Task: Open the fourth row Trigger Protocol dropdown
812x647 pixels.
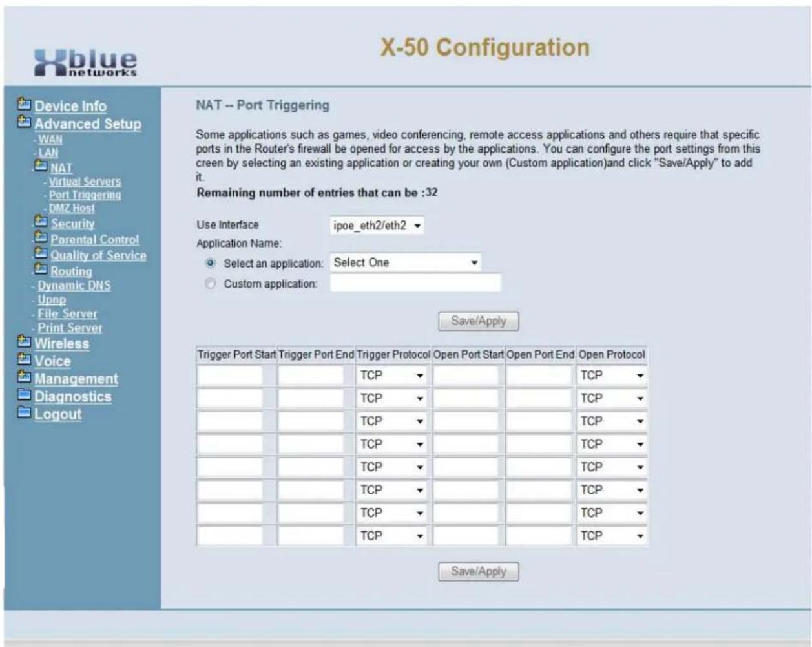Action: coord(392,444)
